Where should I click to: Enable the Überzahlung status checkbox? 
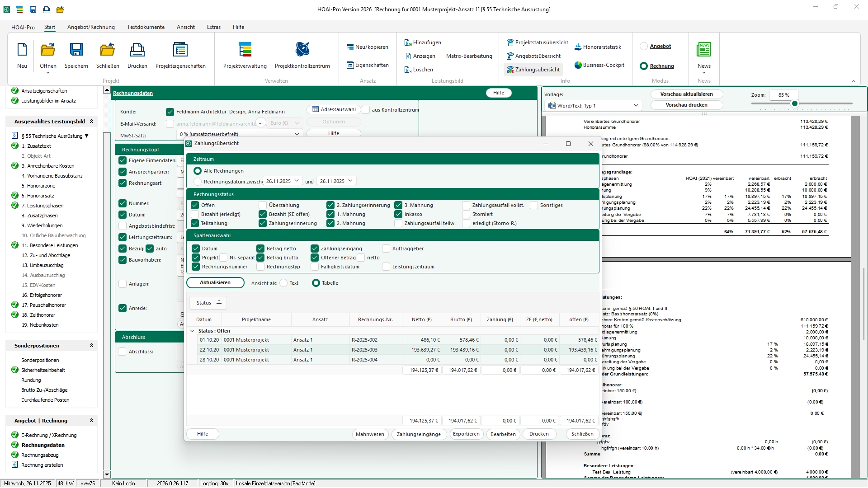point(263,205)
